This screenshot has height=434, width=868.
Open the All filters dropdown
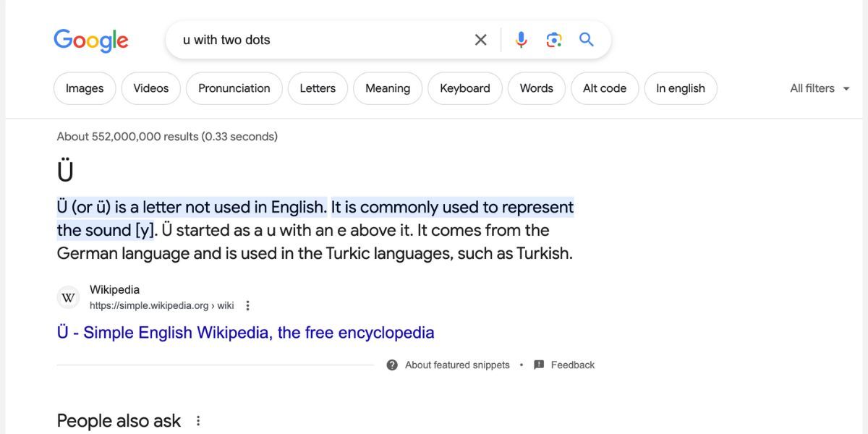pyautogui.click(x=820, y=88)
